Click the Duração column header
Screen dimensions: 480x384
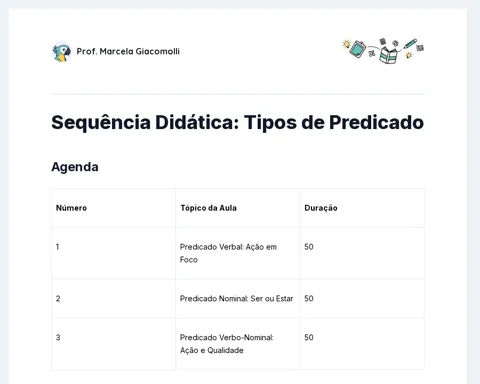321,208
